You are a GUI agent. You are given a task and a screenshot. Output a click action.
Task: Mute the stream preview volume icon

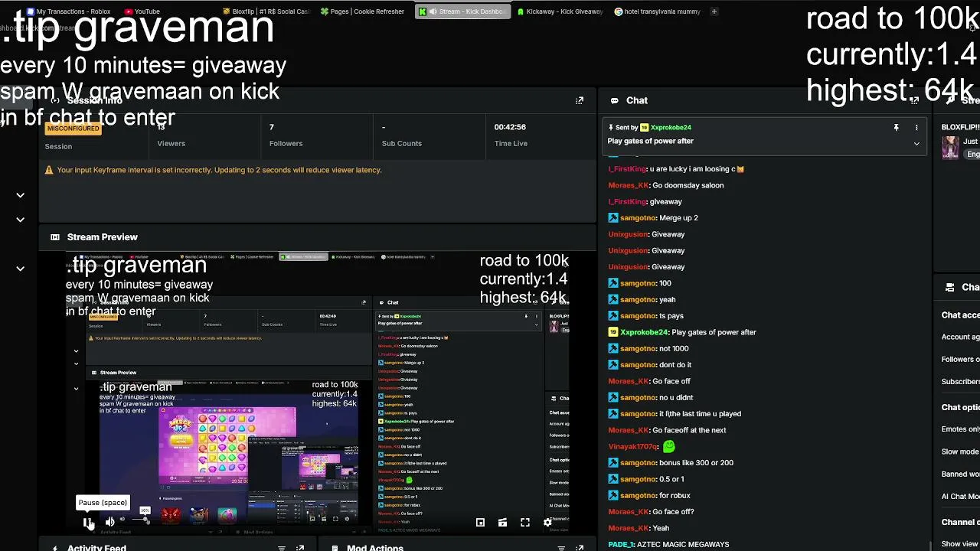(x=109, y=522)
